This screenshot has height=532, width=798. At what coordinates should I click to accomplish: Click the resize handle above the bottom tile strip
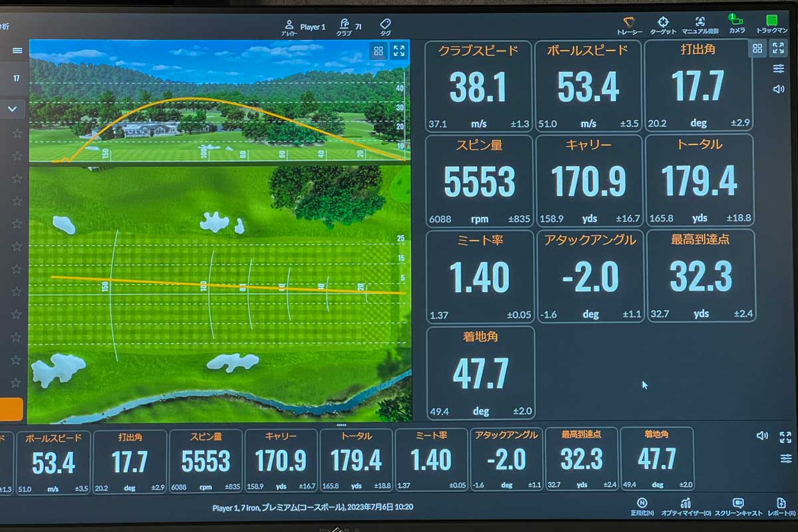(342, 424)
